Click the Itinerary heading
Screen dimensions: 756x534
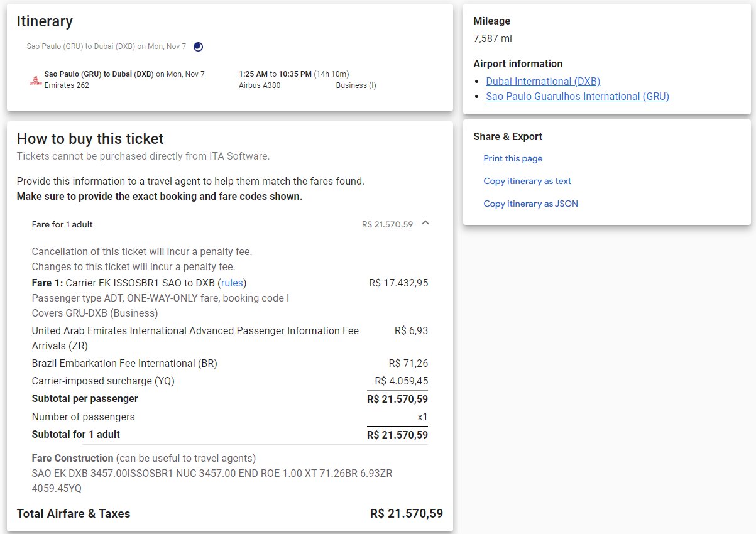tap(45, 21)
